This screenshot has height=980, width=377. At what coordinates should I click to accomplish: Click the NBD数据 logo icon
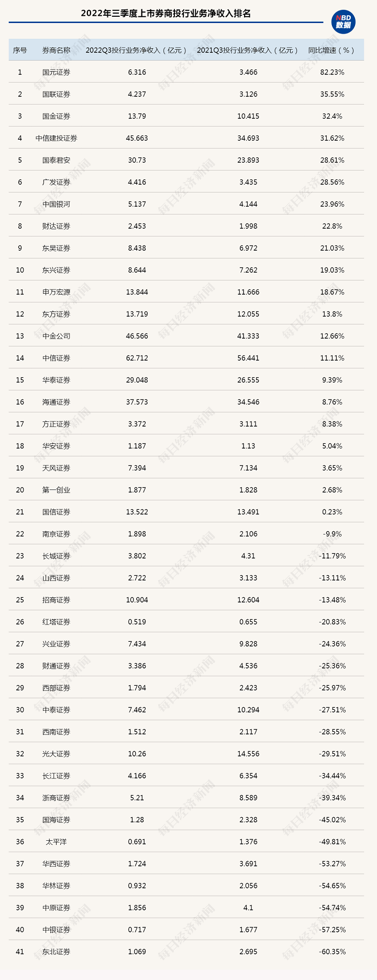(x=343, y=22)
